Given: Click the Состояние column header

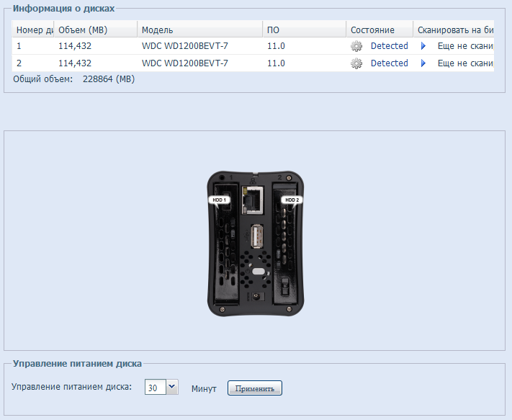Looking at the screenshot, I should (379, 30).
